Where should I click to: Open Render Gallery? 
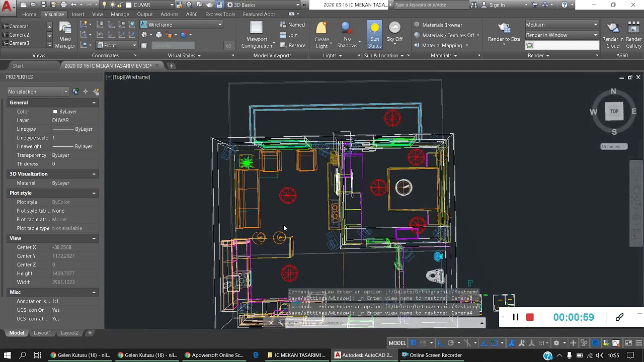(x=634, y=35)
